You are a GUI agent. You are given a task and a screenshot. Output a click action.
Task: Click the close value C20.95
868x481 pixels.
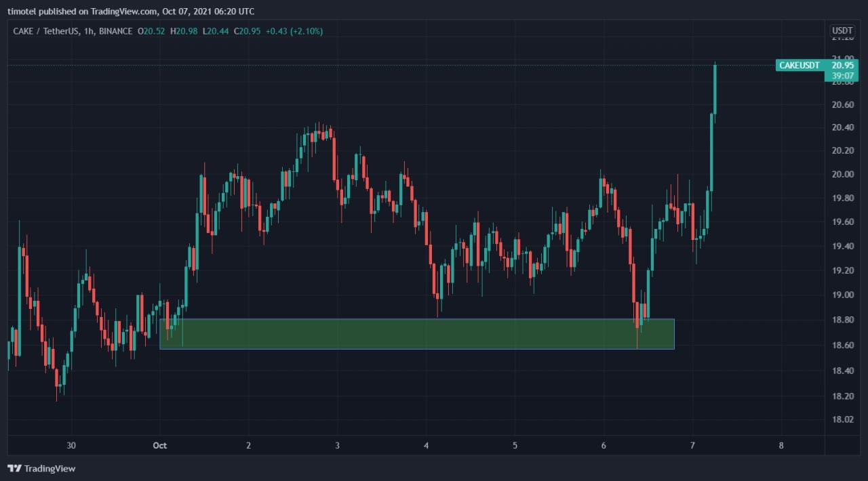pos(247,31)
